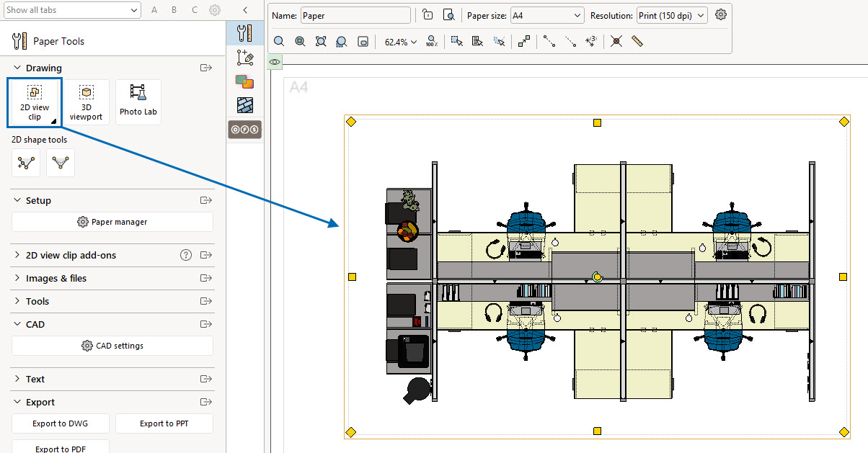Collapse the Setup section
Image resolution: width=868 pixels, height=453 pixels.
point(17,200)
